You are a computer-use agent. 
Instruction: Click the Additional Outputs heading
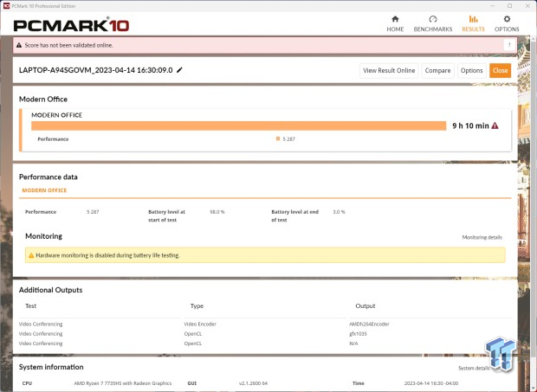[x=51, y=290]
